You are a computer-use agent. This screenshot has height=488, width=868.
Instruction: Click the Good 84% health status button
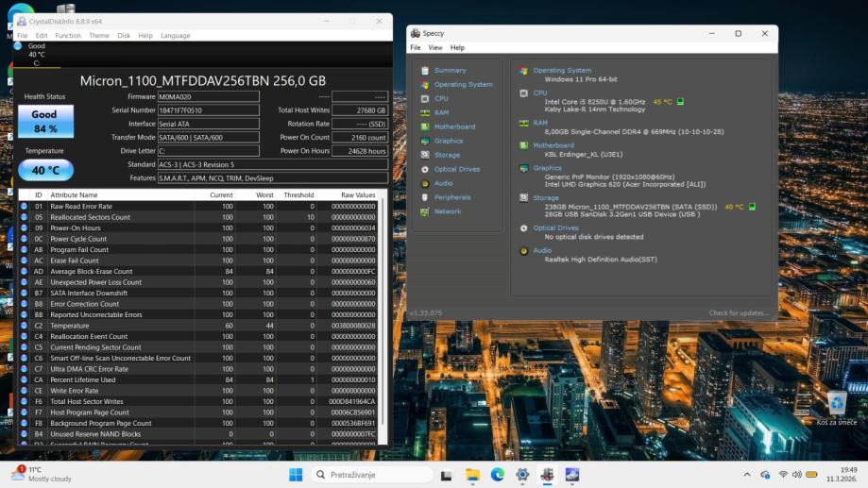44,121
